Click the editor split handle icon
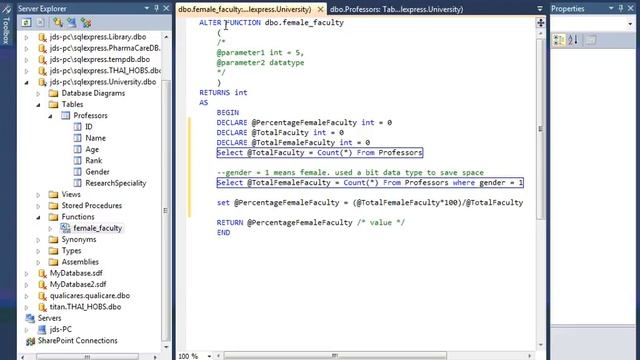This screenshot has height=360, width=640. (x=540, y=23)
